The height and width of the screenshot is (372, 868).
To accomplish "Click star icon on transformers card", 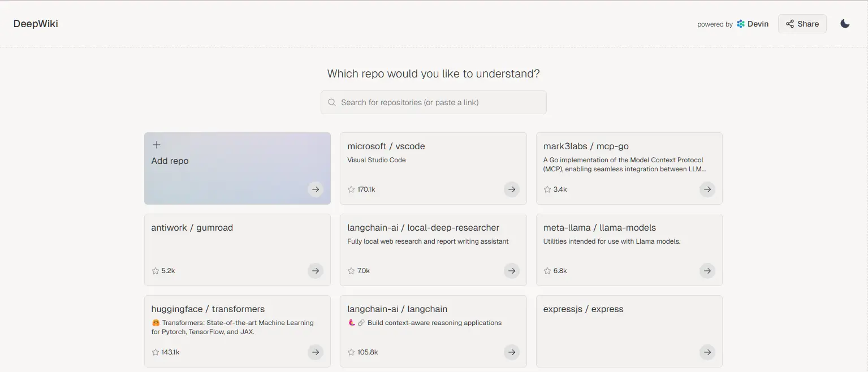I will tap(155, 352).
